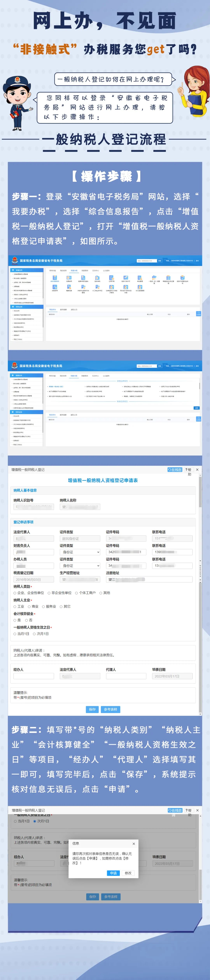Click the 增值税一般纳税人资格登记申请表 form heading

point(103,481)
